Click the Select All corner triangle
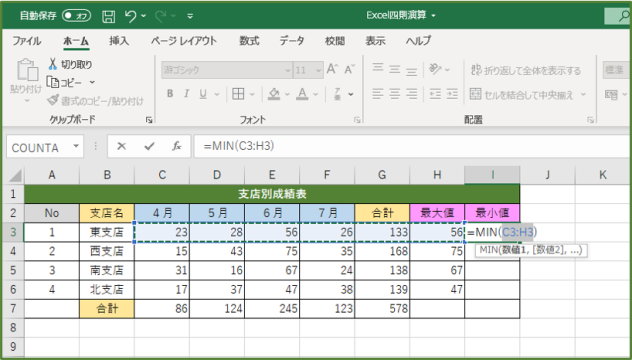632x360 pixels. click(x=14, y=175)
